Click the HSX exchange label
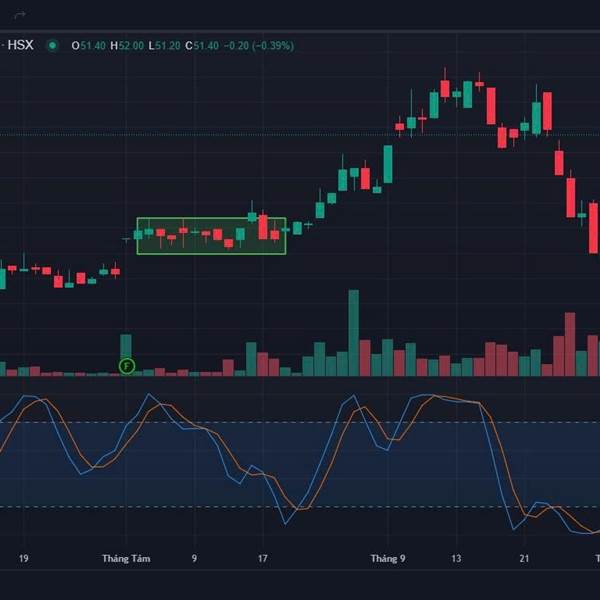The width and height of the screenshot is (600, 600). click(21, 45)
